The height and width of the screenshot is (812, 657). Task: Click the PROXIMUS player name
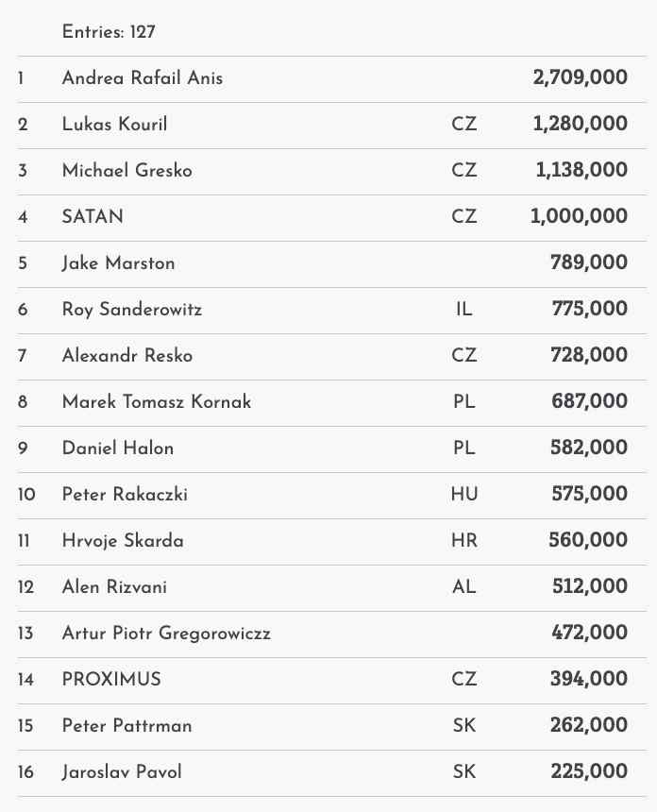[x=111, y=680]
